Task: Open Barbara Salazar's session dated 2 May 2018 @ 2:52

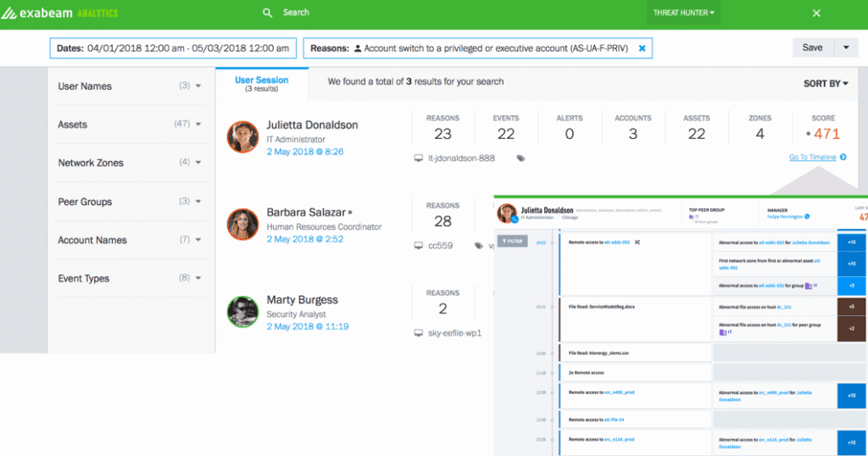Action: click(x=305, y=239)
